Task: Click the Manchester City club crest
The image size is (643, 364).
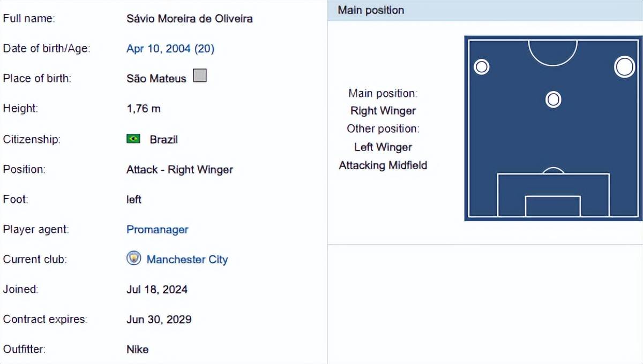Action: point(133,259)
